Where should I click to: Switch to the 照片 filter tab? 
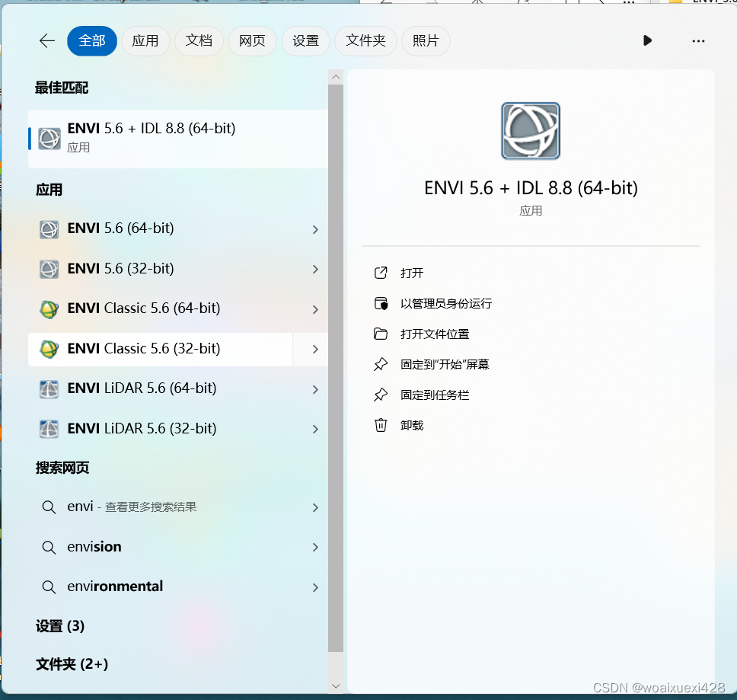click(x=426, y=41)
